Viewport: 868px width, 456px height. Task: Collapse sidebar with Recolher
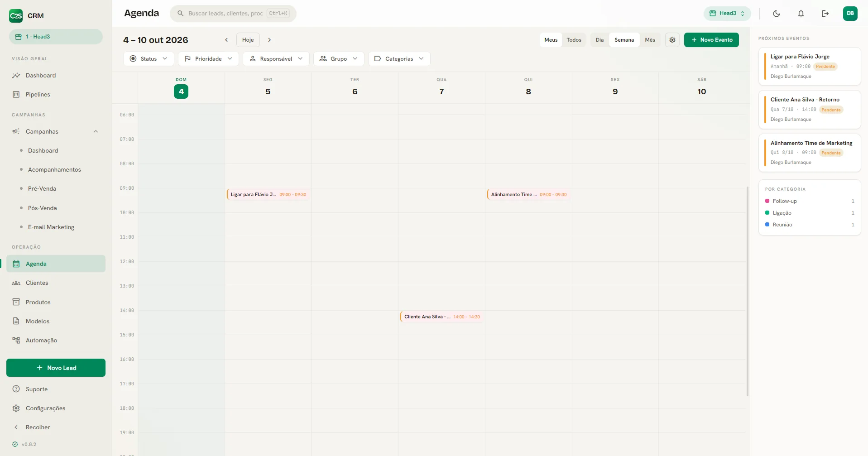(56, 427)
